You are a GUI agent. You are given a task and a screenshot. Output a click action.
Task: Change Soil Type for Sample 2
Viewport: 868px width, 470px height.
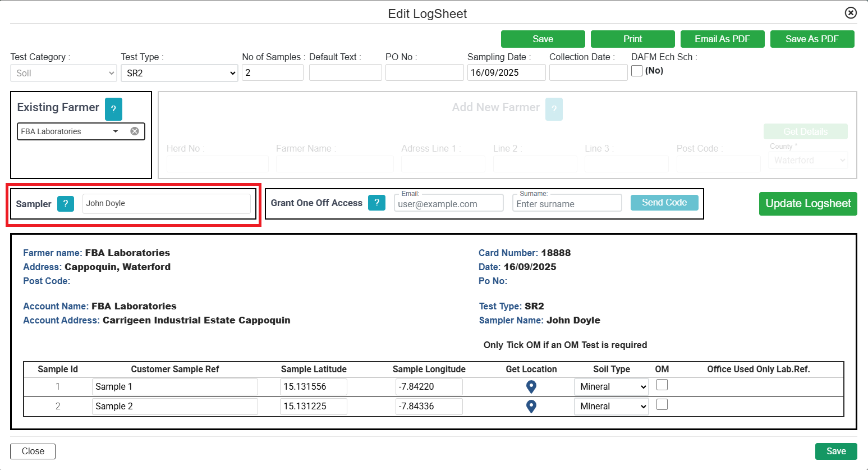coord(611,407)
